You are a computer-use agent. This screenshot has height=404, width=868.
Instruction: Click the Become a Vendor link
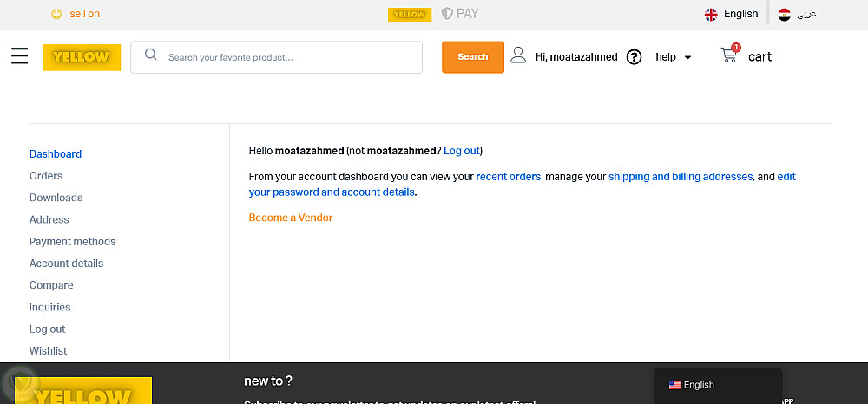tap(291, 218)
